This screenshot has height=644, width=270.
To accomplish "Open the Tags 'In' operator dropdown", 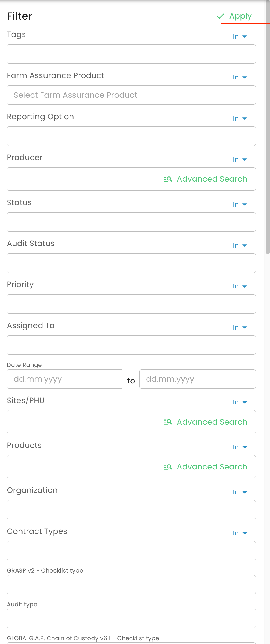I will pos(240,37).
